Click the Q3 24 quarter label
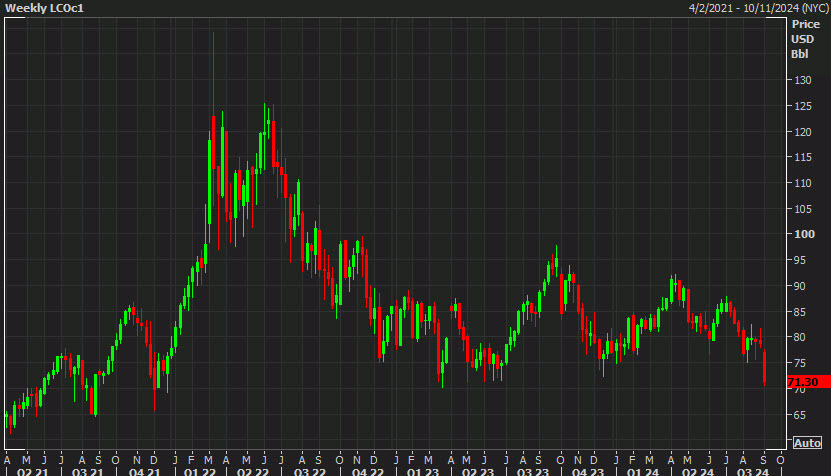Screen dimensions: 831x476 coord(753,471)
